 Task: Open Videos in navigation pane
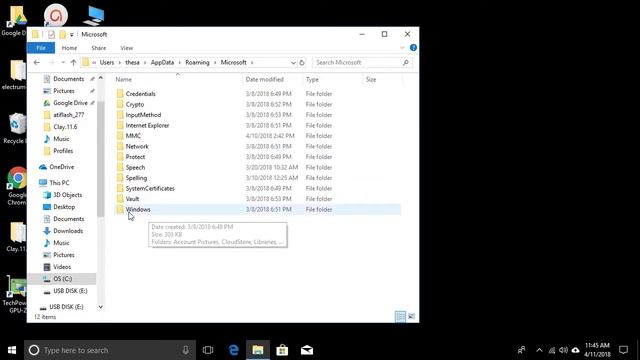coord(62,267)
